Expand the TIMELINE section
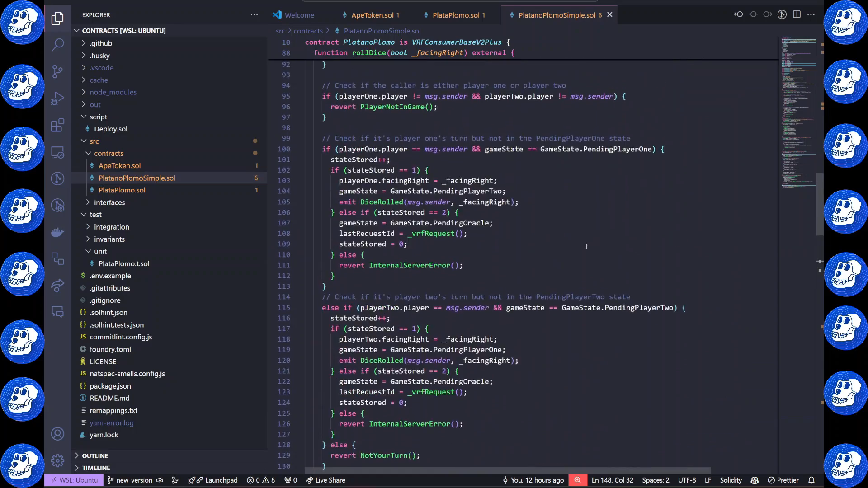This screenshot has width=868, height=488. pyautogui.click(x=170, y=468)
